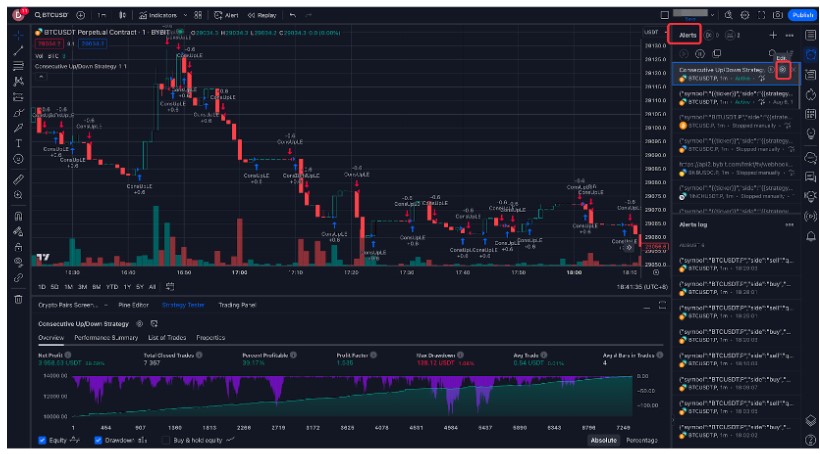The image size is (820, 454).
Task: Uncheck the Drawdown checkbox
Action: coord(98,440)
